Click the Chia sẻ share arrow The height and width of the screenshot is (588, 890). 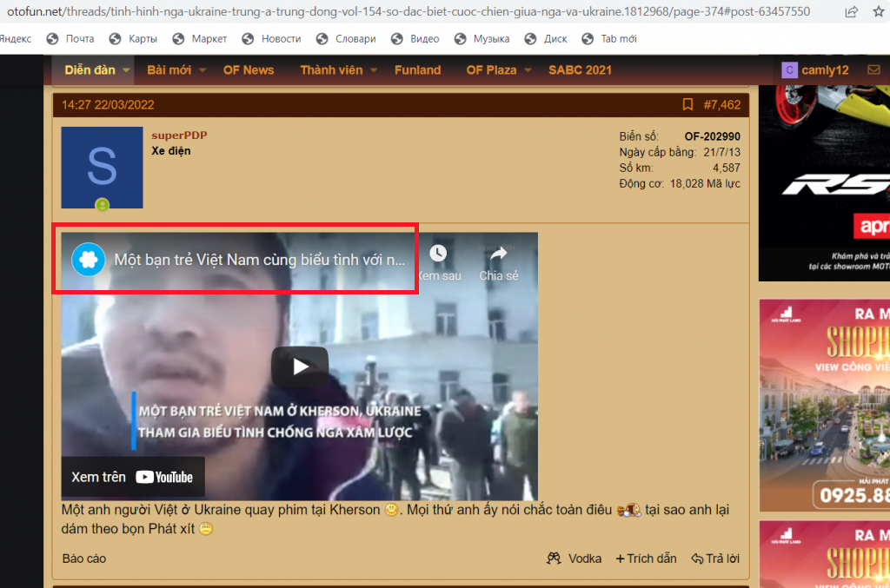pos(498,254)
